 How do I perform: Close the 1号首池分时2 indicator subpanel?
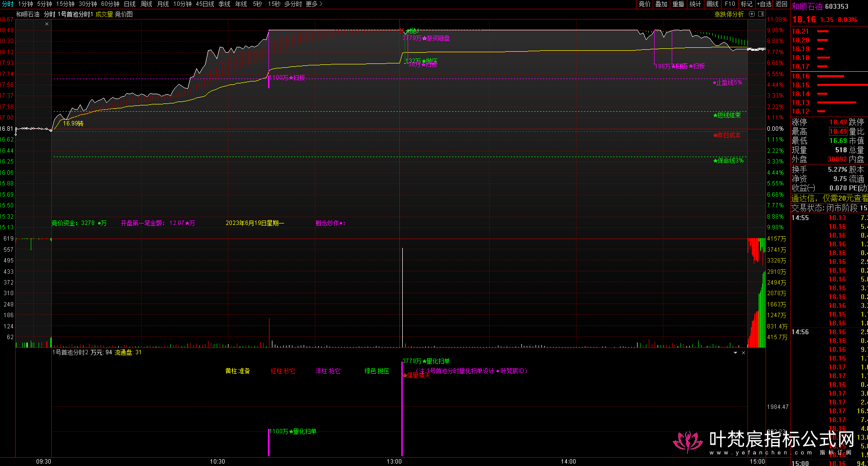click(x=744, y=353)
